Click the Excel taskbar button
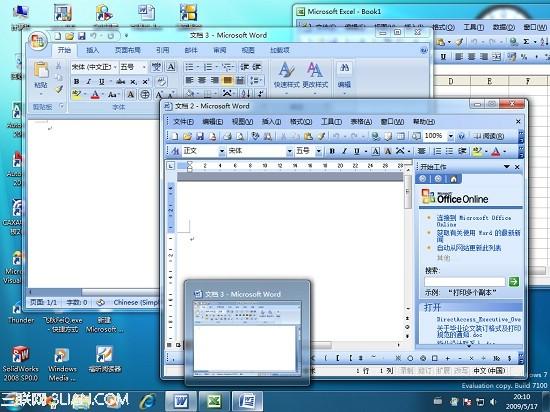Image resolution: width=550 pixels, height=412 pixels. pyautogui.click(x=214, y=401)
